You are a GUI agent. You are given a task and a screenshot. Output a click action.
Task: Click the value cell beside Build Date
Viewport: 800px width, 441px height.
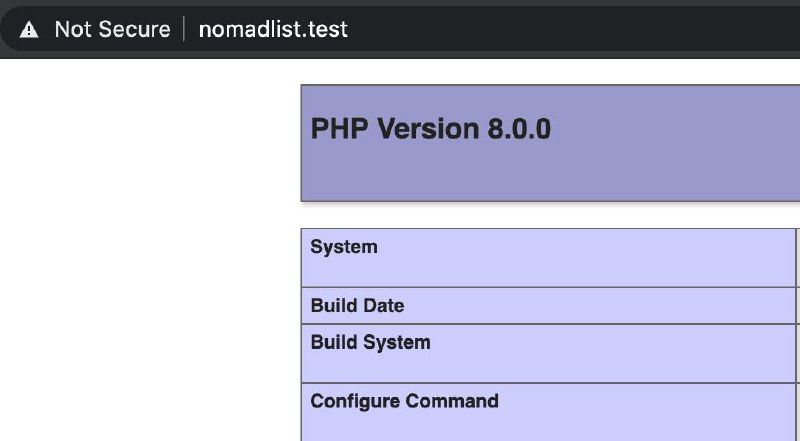tap(798, 306)
